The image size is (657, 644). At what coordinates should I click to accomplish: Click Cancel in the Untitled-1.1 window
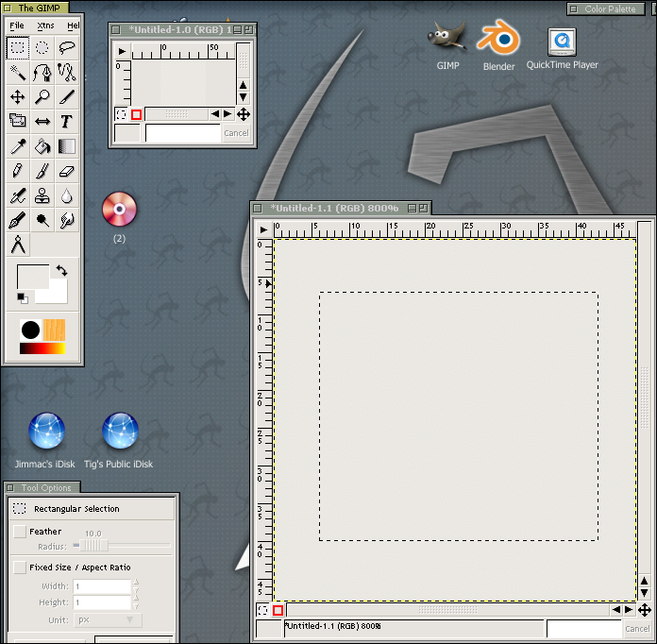pos(637,629)
